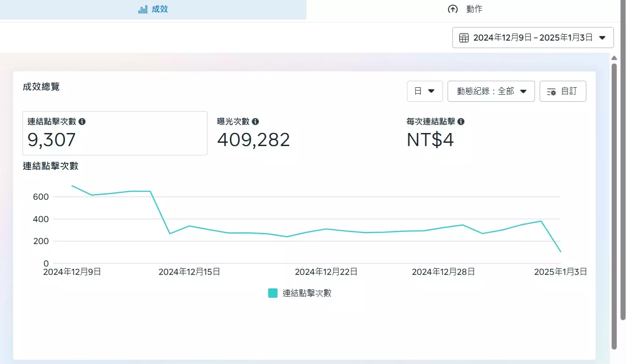Viewport: 627px width, 364px height.
Task: Click info icon beside 曝光次數
Action: pyautogui.click(x=256, y=121)
